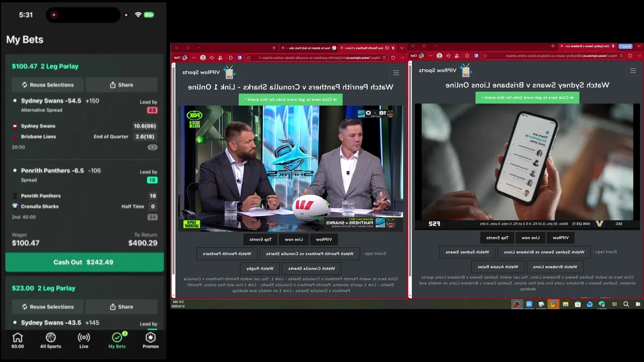This screenshot has height=362, width=644.
Task: Click the Watch Penrith Panthers vs Cronulla Sharks tag
Action: (x=309, y=254)
